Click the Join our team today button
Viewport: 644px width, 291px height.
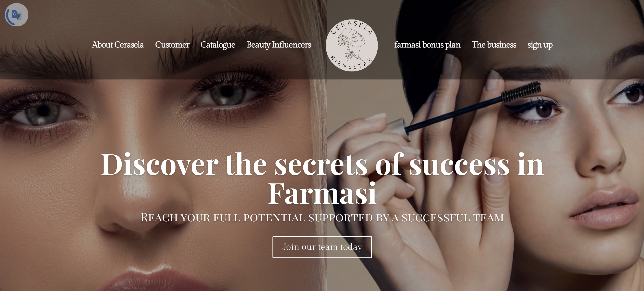(x=322, y=247)
